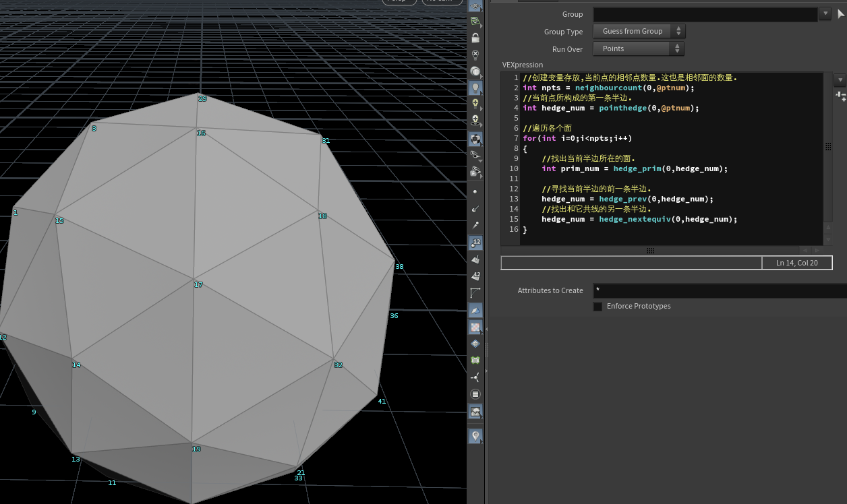Viewport: 847px width, 504px height.
Task: Click the code editor horizontal scrollbar
Action: click(x=650, y=251)
